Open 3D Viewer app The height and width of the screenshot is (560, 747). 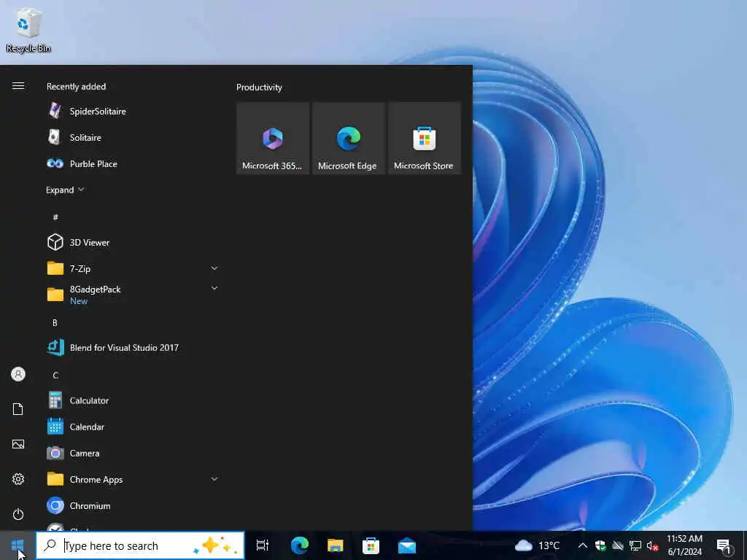coord(133,242)
